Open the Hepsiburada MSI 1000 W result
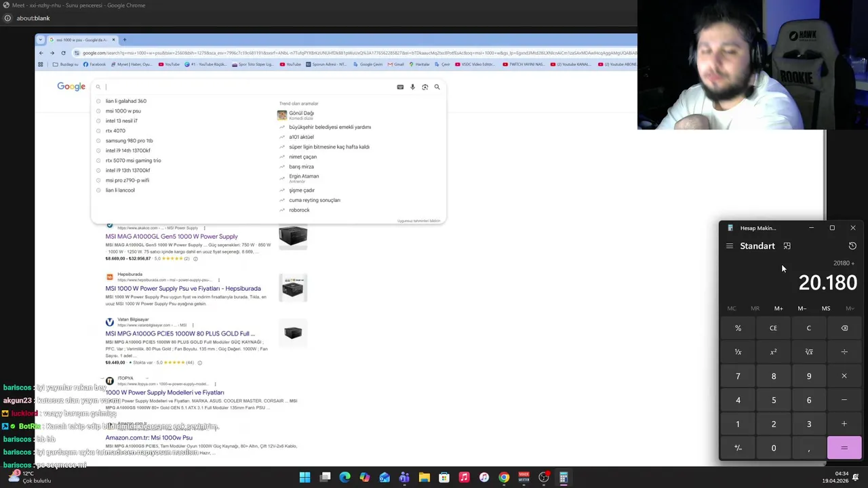This screenshot has width=868, height=488. pyautogui.click(x=183, y=289)
